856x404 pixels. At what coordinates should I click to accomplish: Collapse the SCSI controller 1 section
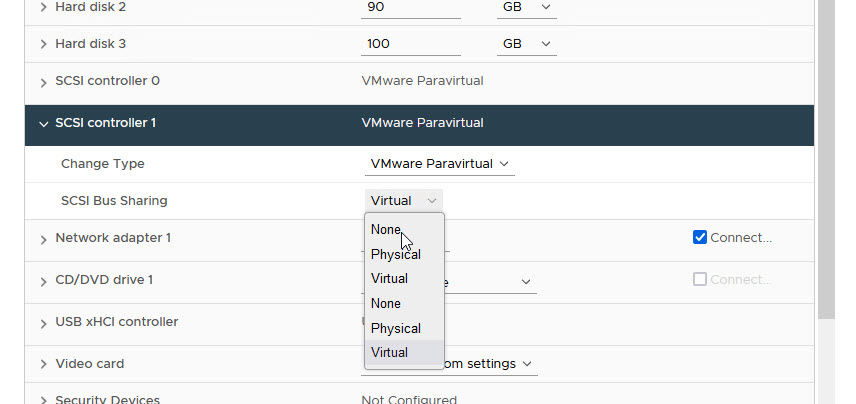pyautogui.click(x=43, y=124)
